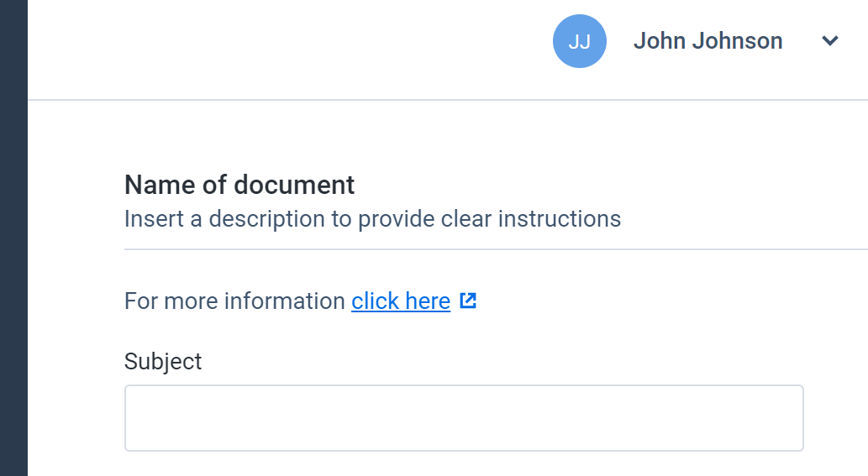Focus the Subject text input field
Image resolution: width=868 pixels, height=476 pixels.
(x=464, y=418)
